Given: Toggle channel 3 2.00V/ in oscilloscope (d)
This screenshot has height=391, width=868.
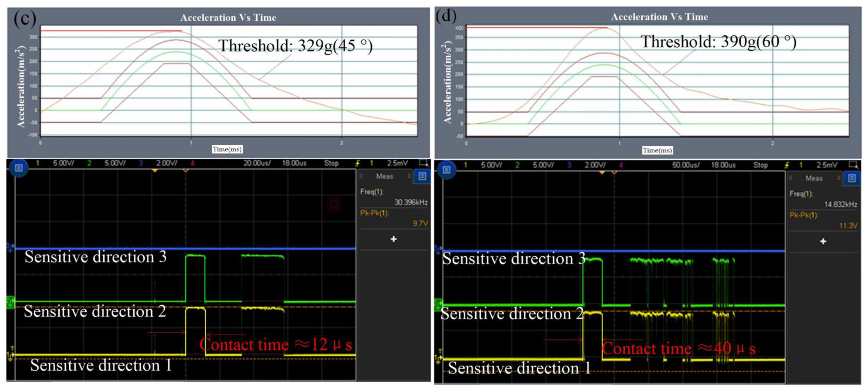Looking at the screenshot, I should tap(587, 165).
